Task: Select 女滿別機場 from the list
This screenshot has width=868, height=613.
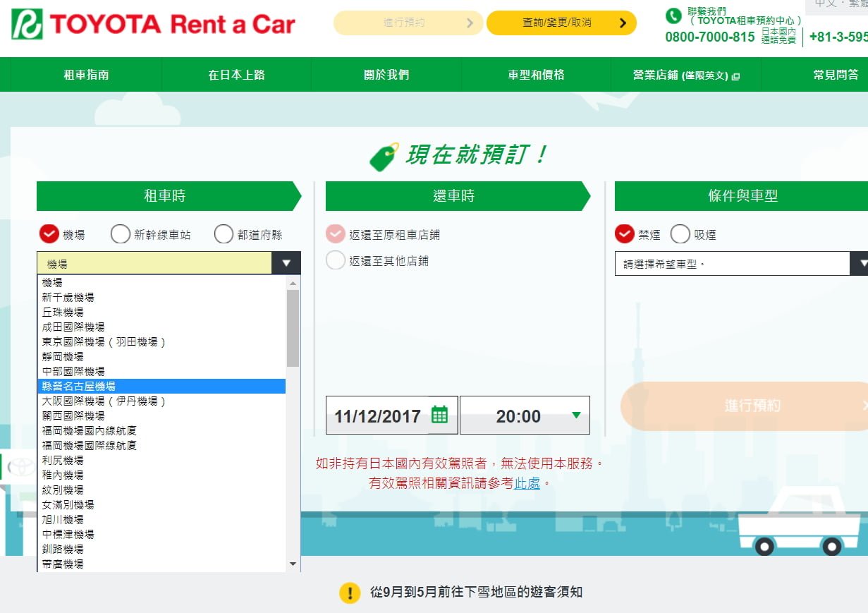Action: point(161,505)
